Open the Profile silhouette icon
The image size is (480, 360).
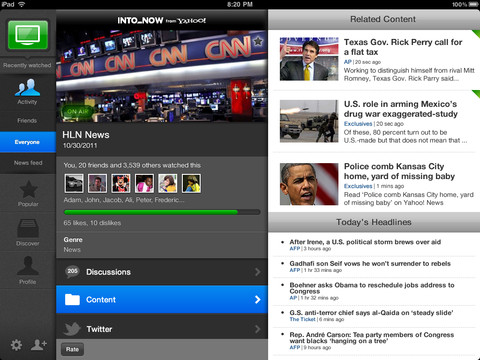click(x=28, y=266)
